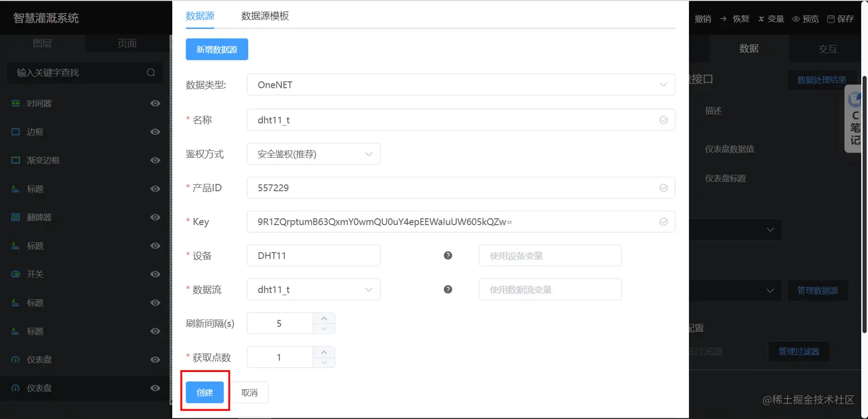Toggle visibility of 时间器 layer
868x419 pixels.
(x=155, y=103)
